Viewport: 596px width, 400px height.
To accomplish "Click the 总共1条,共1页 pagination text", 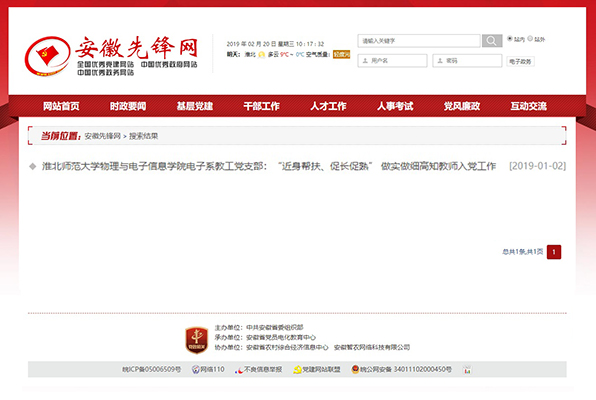I will coord(523,252).
